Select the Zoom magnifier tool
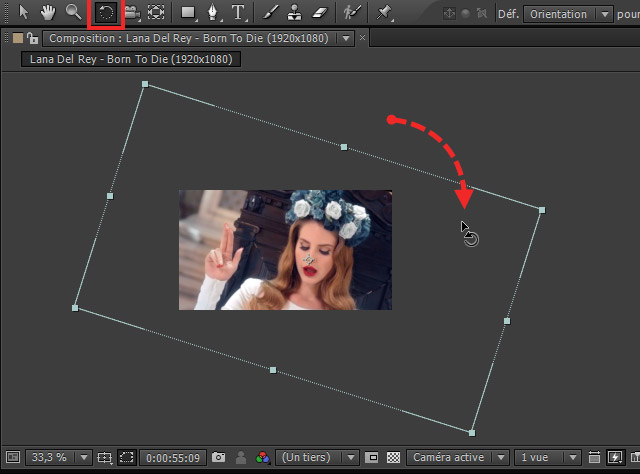The height and width of the screenshot is (474, 640). coord(73,12)
